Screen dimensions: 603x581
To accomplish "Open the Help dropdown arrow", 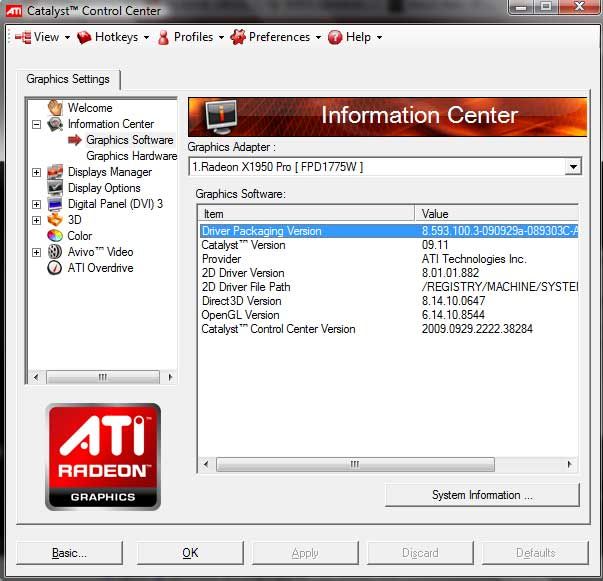I will point(380,38).
